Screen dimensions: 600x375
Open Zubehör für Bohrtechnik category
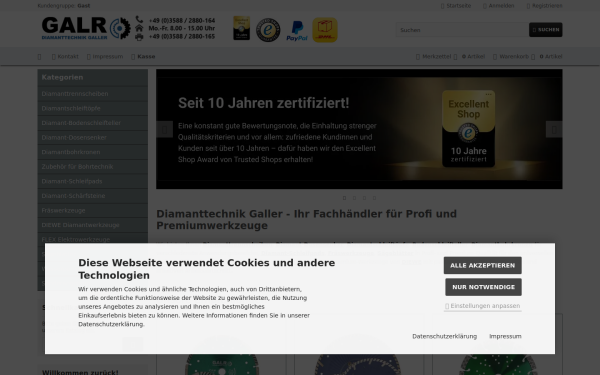[x=93, y=166]
